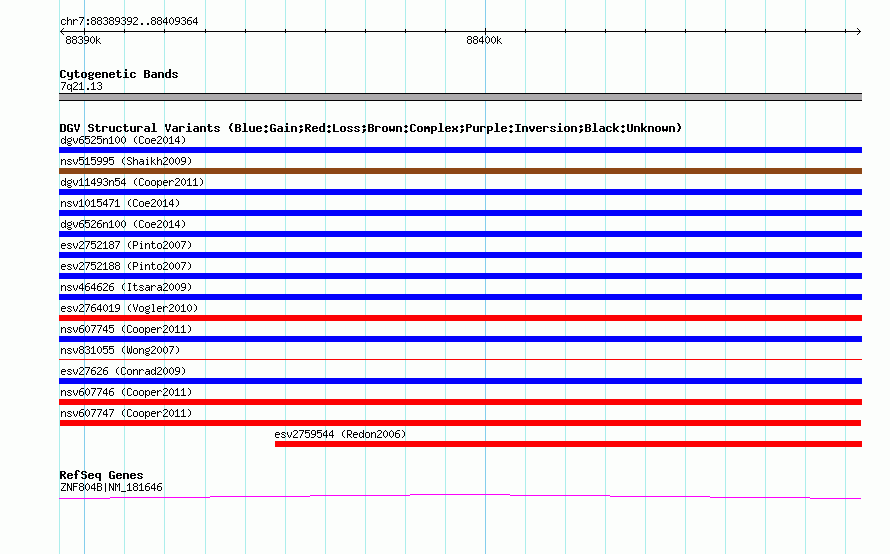This screenshot has width=890, height=554.
Task: Click the 7q21.13 band label
Action: point(81,86)
